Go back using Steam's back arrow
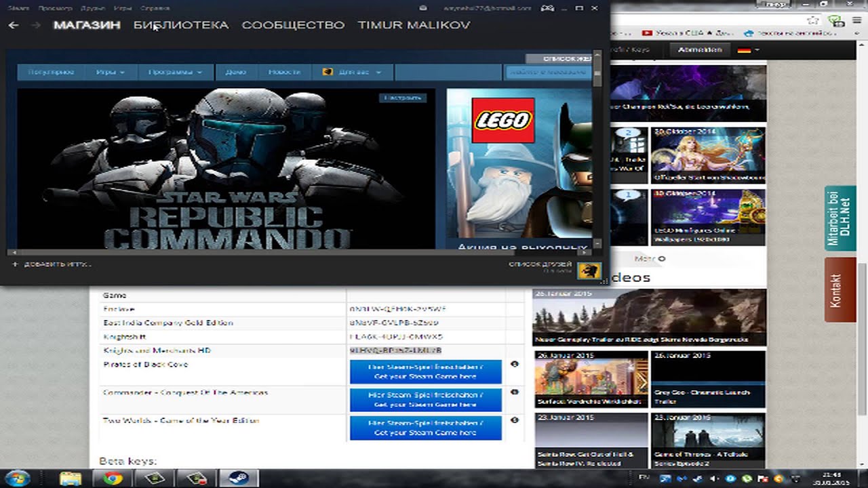Screen dimensions: 868x488 coord(14,25)
